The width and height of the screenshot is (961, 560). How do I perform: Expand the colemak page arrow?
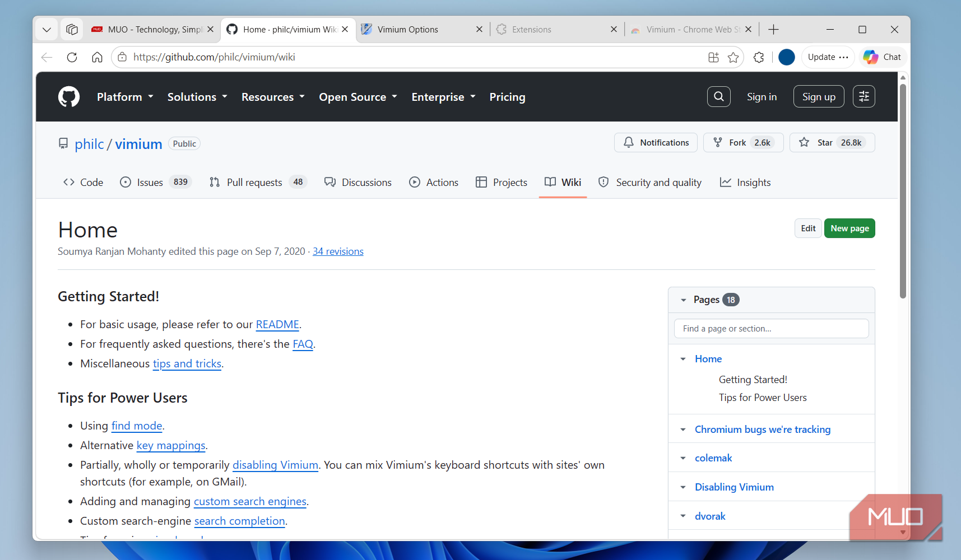point(683,458)
